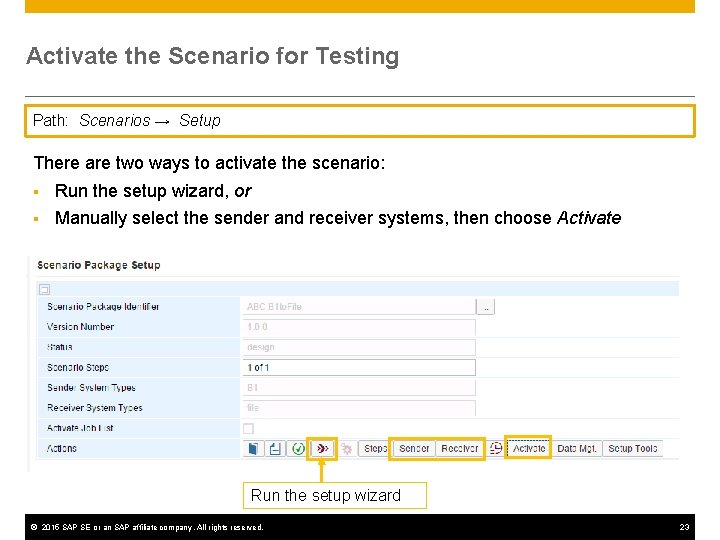This screenshot has width=720, height=540.
Task: Click the slide title 'Activate the Scenario for Testing'
Action: 213,56
